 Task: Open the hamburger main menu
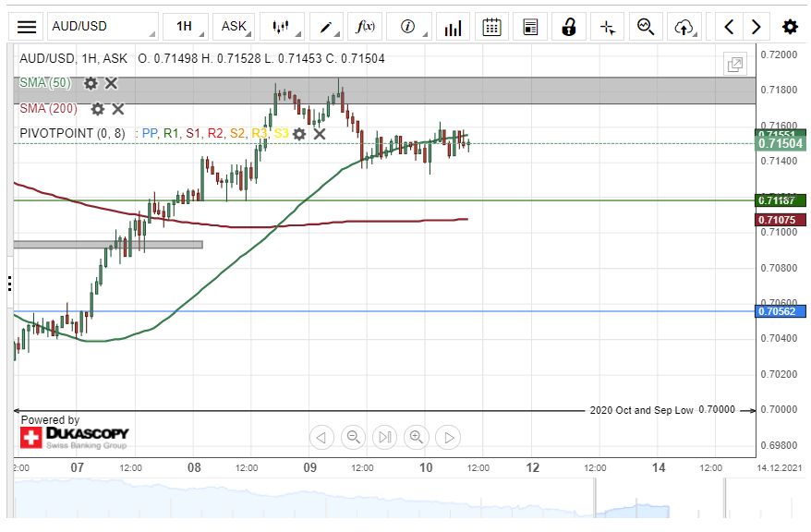(x=28, y=27)
